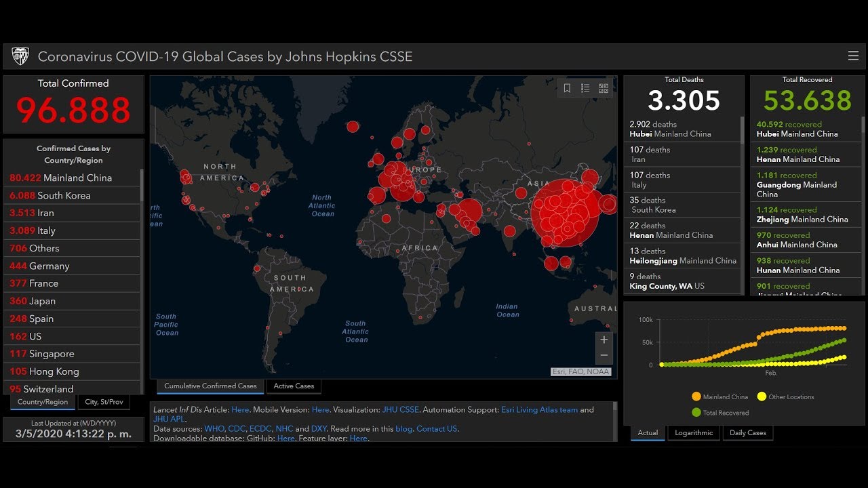Show the Daily Cases chart tab
Image resolution: width=868 pixels, height=488 pixels.
click(747, 433)
